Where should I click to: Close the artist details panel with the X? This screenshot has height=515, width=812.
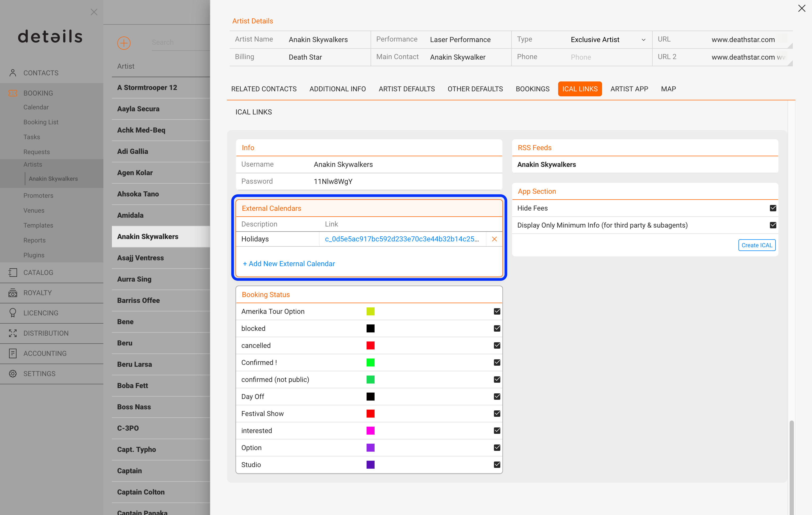[x=802, y=9]
